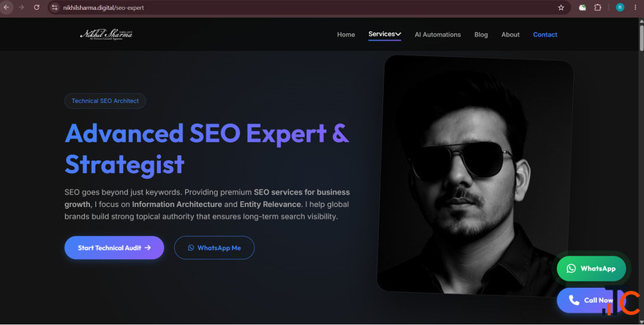Open the About nav link
The width and height of the screenshot is (644, 325).
point(510,35)
